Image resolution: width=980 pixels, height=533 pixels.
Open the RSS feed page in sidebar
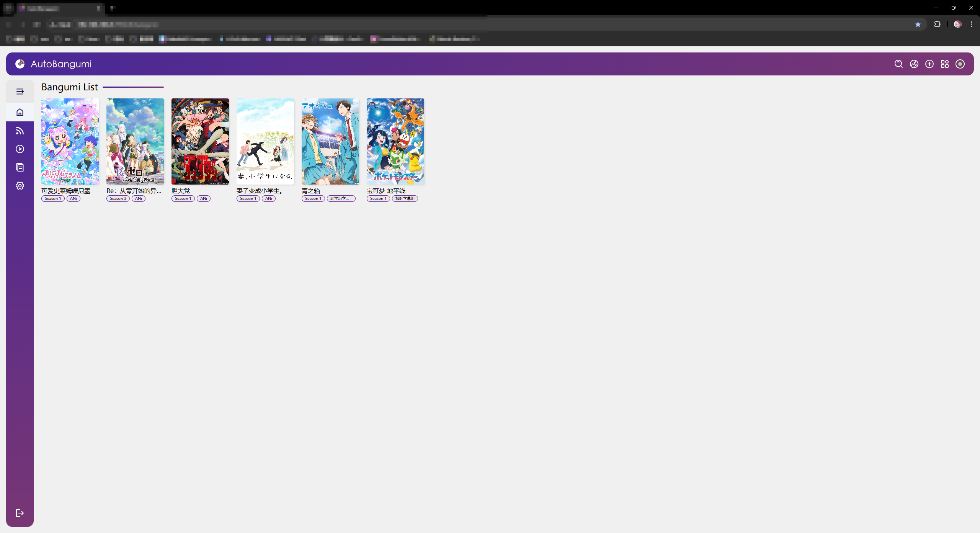tap(20, 131)
